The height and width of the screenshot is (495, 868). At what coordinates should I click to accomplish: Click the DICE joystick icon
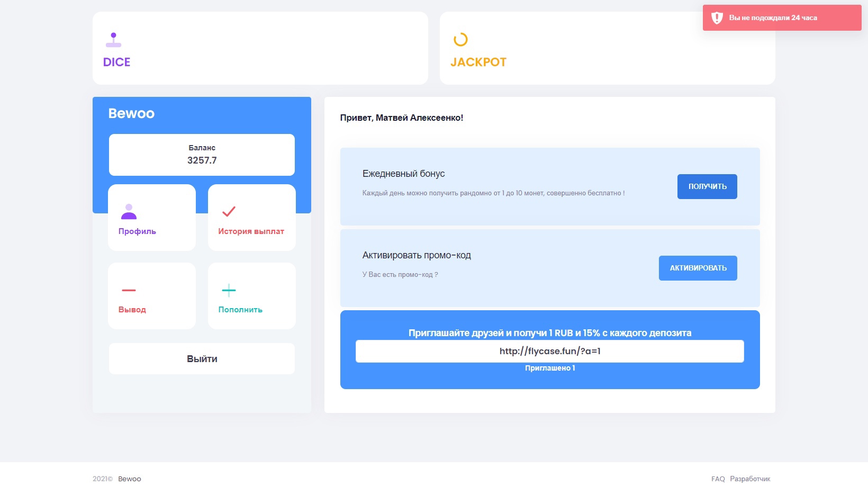(113, 40)
